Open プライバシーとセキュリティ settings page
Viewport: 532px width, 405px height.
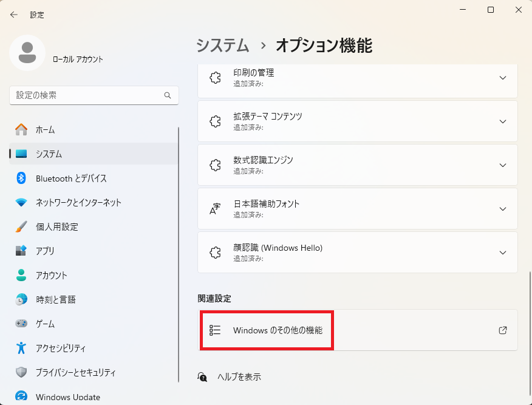[x=94, y=372]
